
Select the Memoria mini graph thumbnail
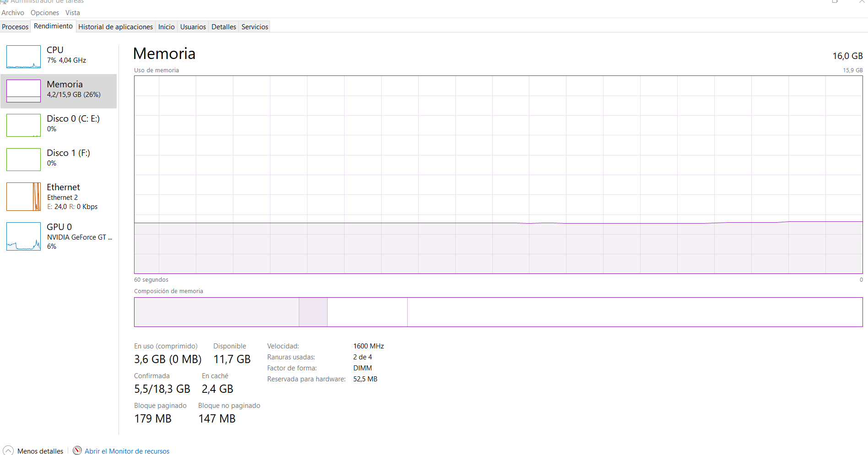23,91
